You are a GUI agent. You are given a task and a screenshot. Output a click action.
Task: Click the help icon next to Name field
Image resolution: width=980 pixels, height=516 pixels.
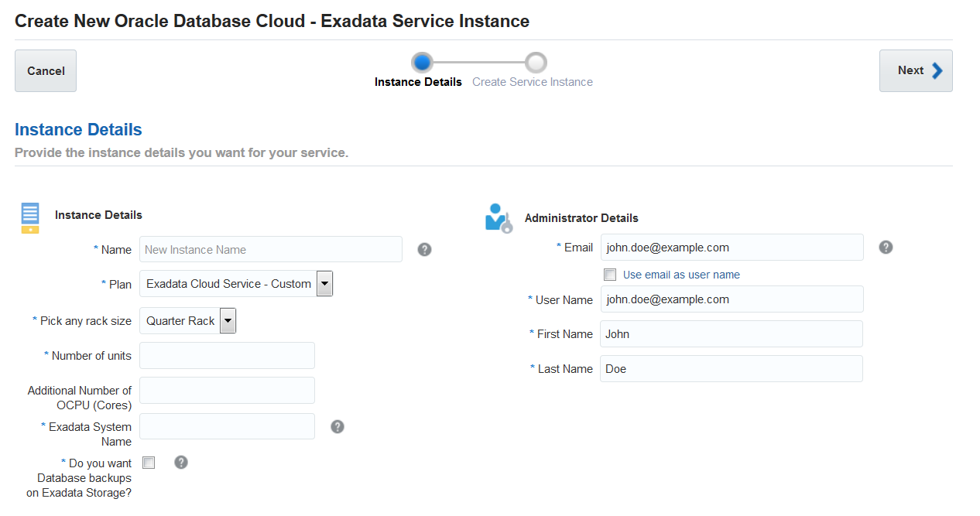tap(424, 249)
